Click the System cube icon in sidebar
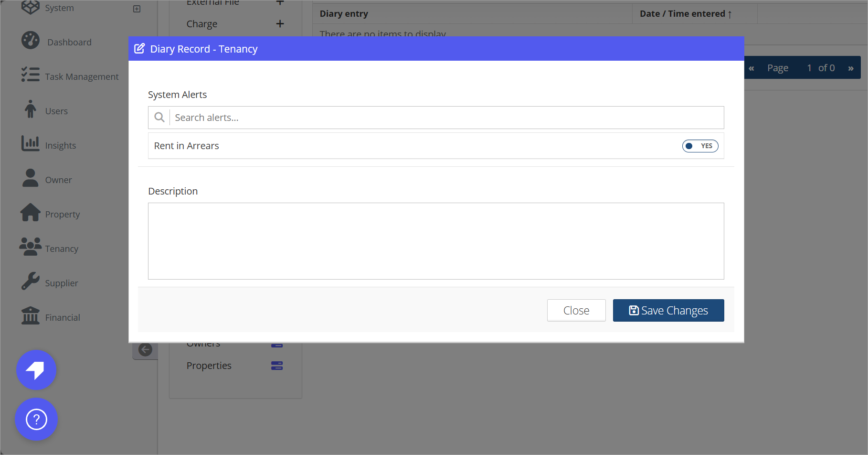Image resolution: width=868 pixels, height=455 pixels. [31, 7]
